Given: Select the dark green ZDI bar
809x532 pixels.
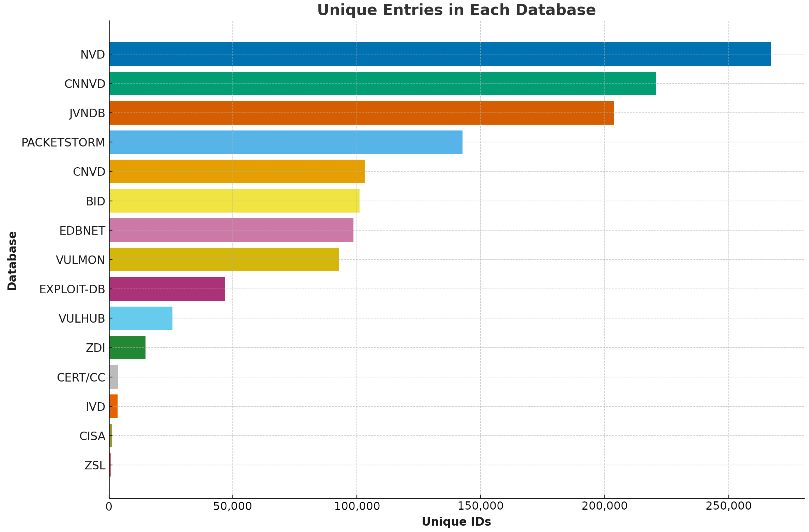Looking at the screenshot, I should point(127,348).
